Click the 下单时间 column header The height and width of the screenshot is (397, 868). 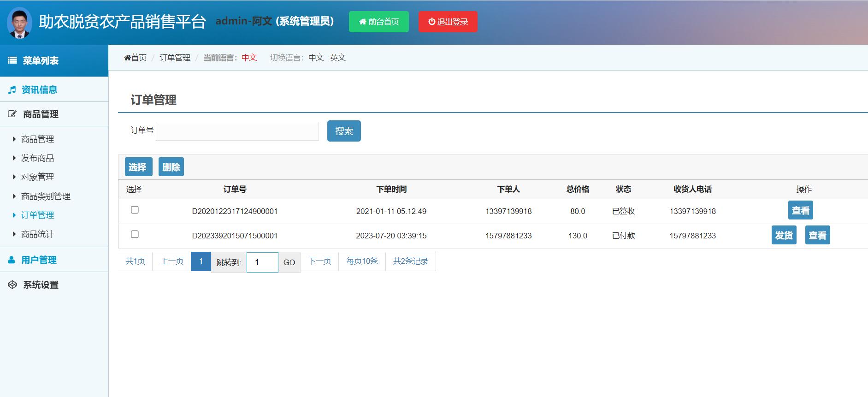[x=391, y=189]
